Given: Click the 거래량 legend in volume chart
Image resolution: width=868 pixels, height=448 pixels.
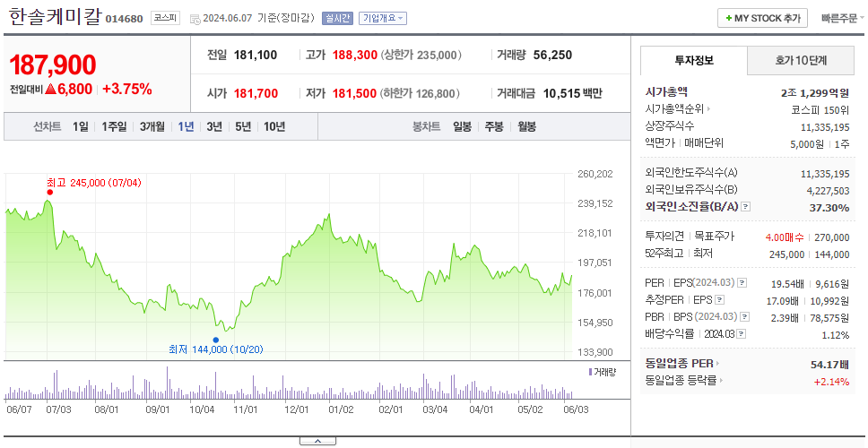Looking at the screenshot, I should click(x=603, y=372).
